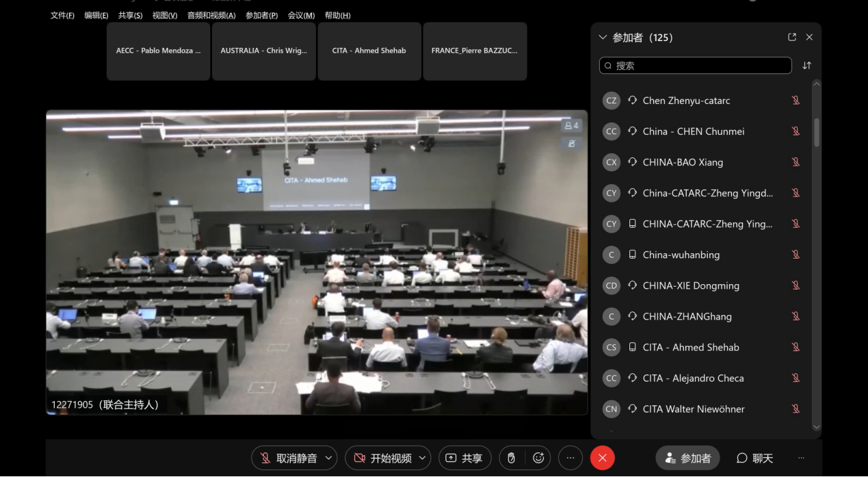This screenshot has height=477, width=868.
Task: Toggle camera on with 开始视频 button
Action: 382,458
